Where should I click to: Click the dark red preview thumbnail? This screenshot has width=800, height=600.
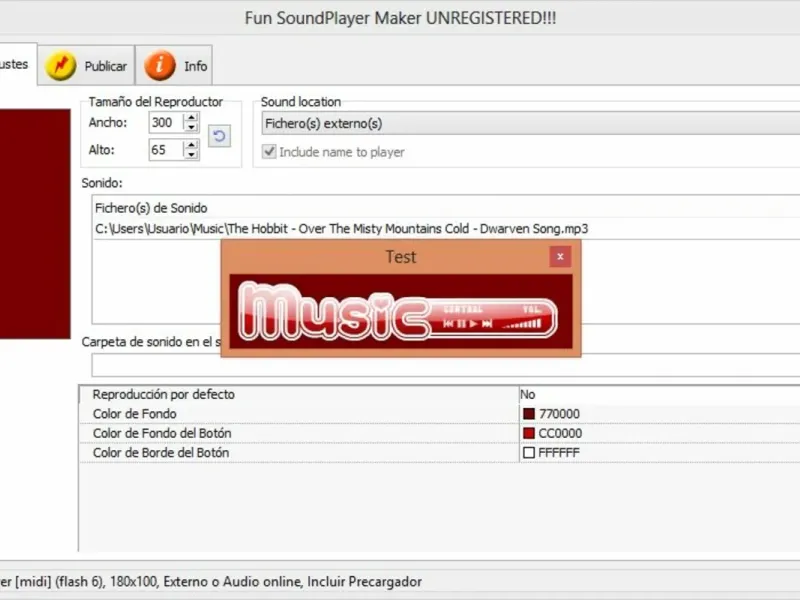coord(35,223)
